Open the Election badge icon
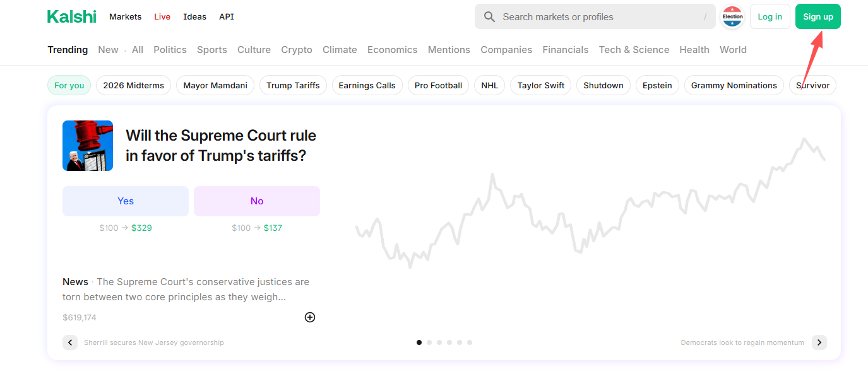 point(732,17)
